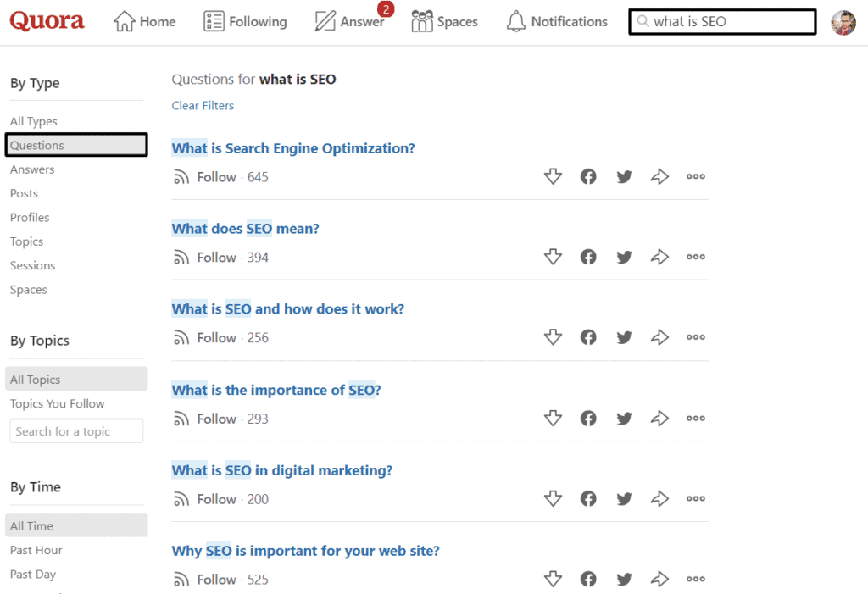
Task: Open more options for 'What is the importance of SEO?'
Action: [696, 418]
